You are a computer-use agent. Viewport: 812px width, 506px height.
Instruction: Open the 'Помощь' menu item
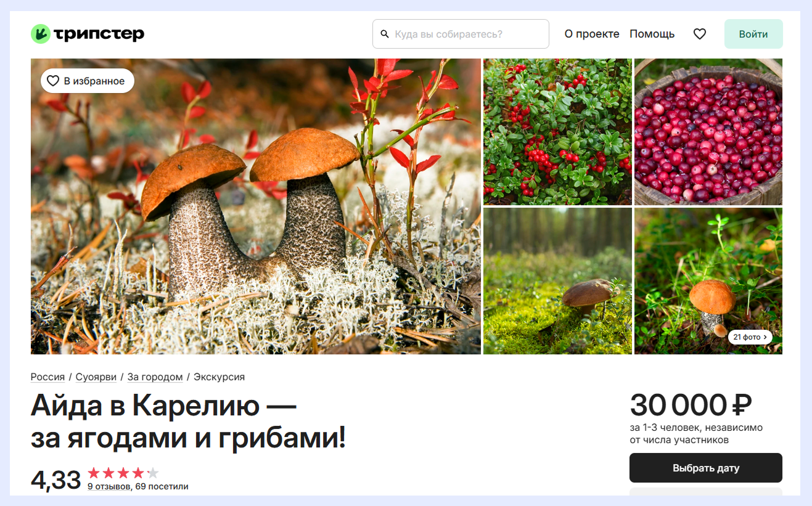coord(652,34)
